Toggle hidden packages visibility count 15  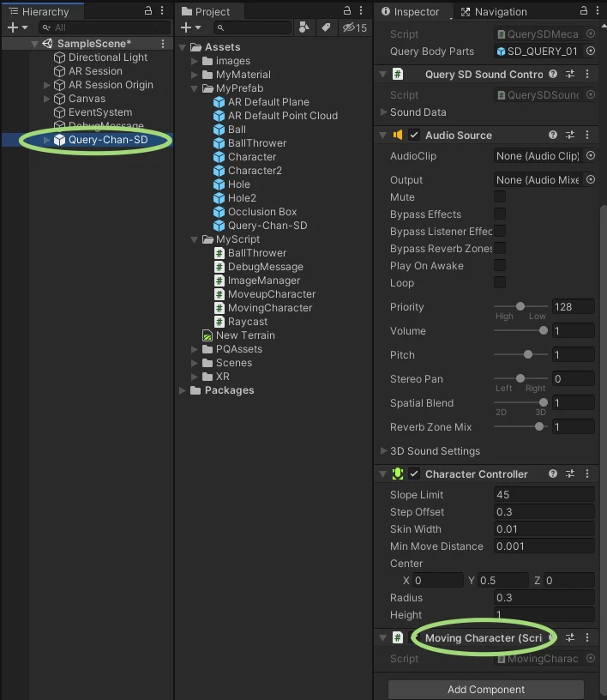(354, 27)
